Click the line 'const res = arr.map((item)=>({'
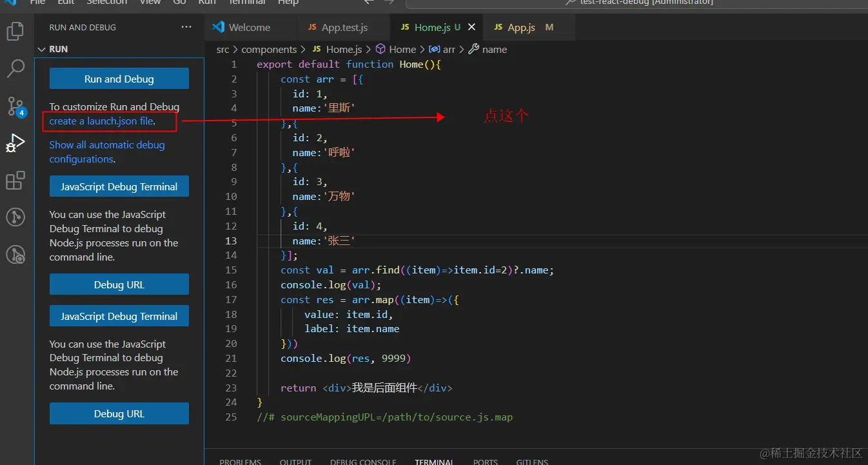 tap(370, 300)
